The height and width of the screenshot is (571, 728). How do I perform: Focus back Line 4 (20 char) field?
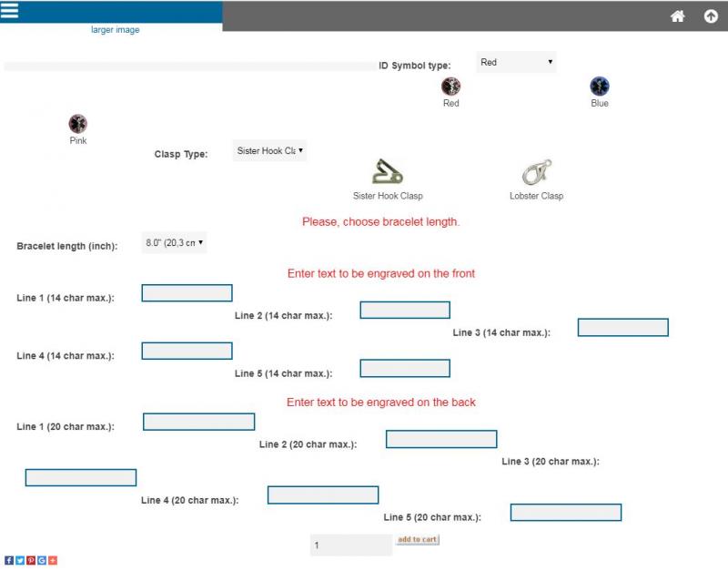[323, 495]
